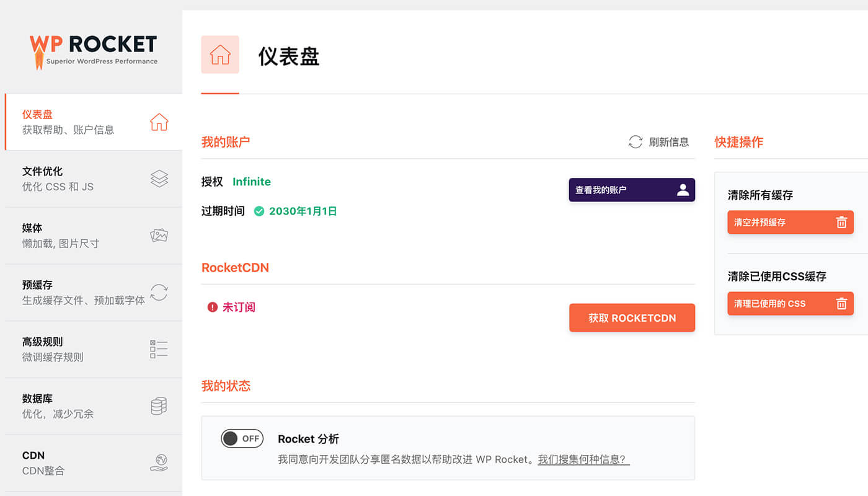Click the red warning icon beside 未订阅

[x=213, y=307]
